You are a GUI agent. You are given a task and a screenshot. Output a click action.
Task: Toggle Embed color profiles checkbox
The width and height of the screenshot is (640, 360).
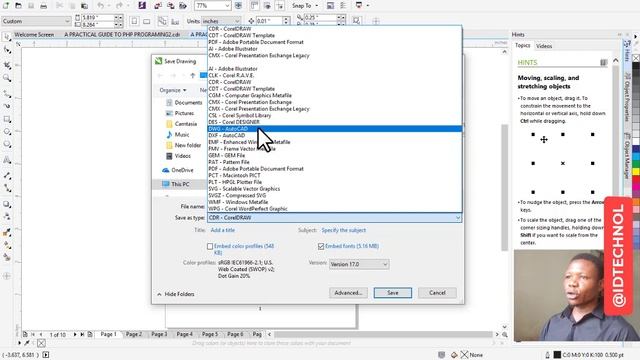point(210,247)
